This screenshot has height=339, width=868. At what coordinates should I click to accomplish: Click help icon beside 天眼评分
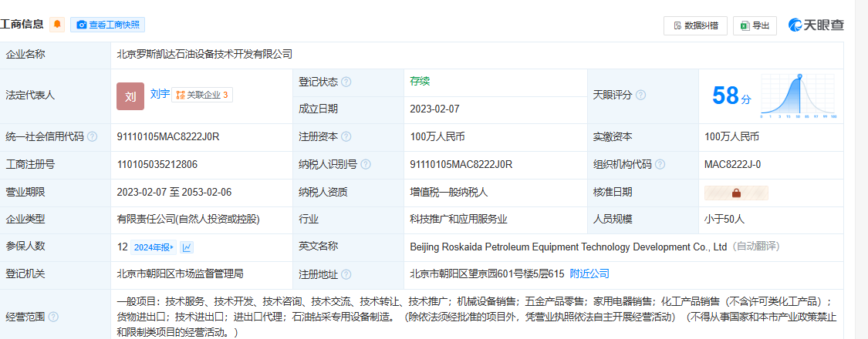(640, 95)
